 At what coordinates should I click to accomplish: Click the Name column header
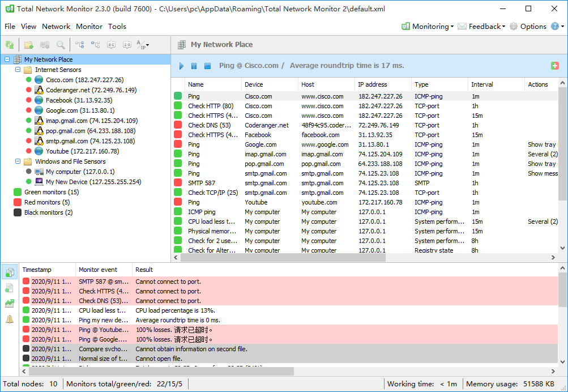213,84
